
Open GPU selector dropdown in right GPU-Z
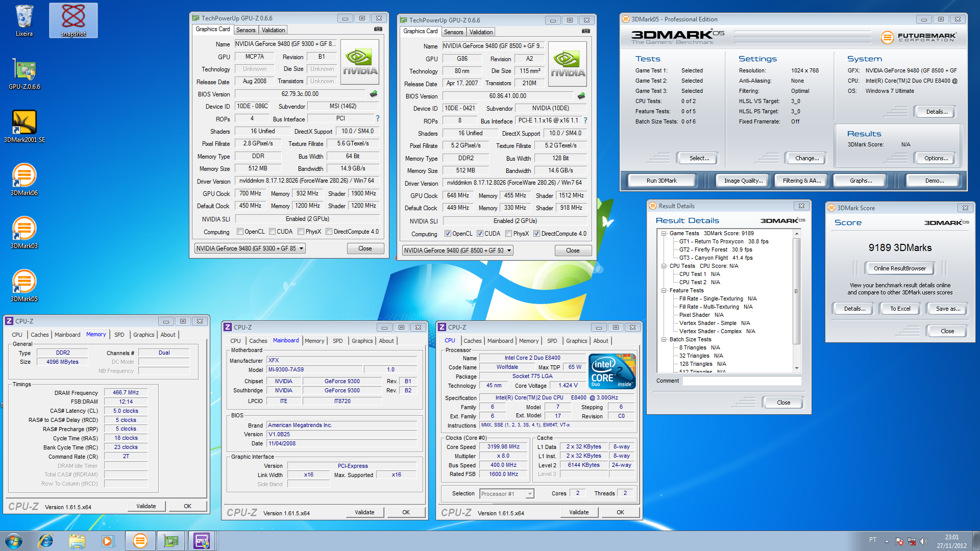click(458, 251)
